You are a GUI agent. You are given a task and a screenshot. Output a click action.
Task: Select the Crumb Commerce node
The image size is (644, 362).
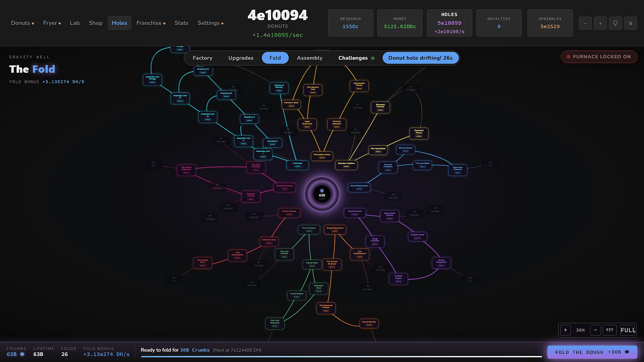tap(284, 187)
